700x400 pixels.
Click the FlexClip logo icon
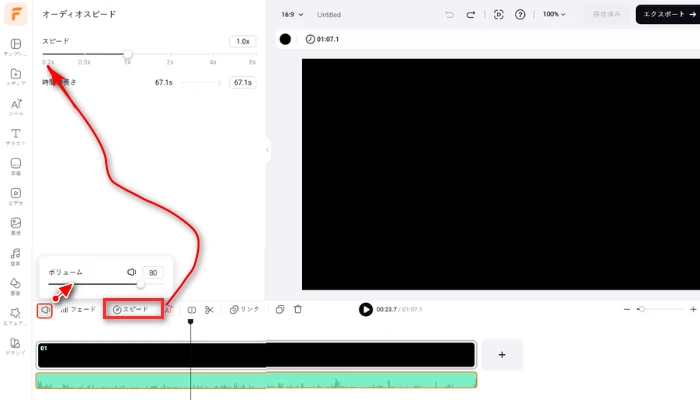tap(16, 14)
